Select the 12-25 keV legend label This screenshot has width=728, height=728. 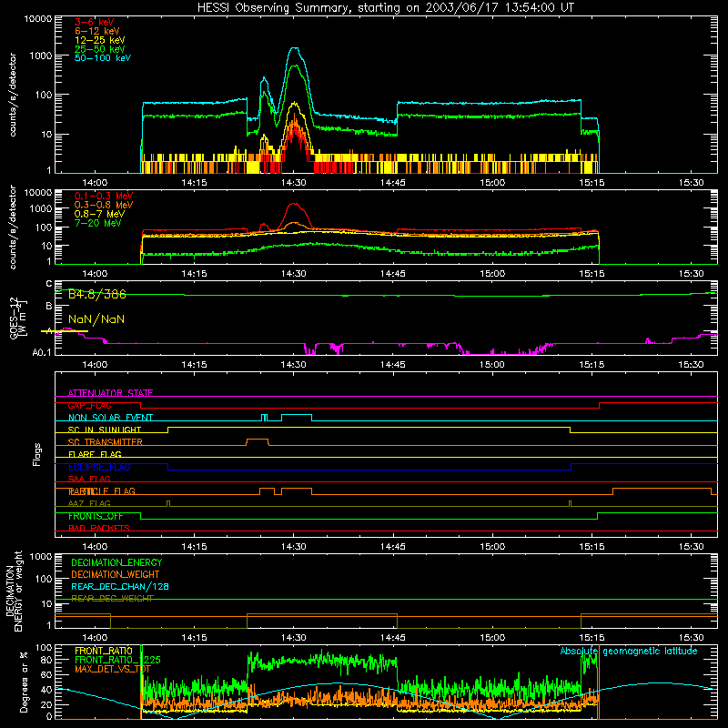click(100, 40)
